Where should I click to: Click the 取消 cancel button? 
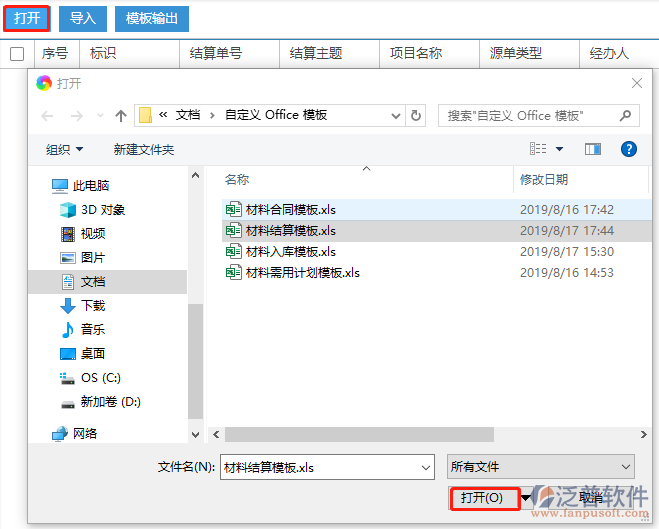592,498
